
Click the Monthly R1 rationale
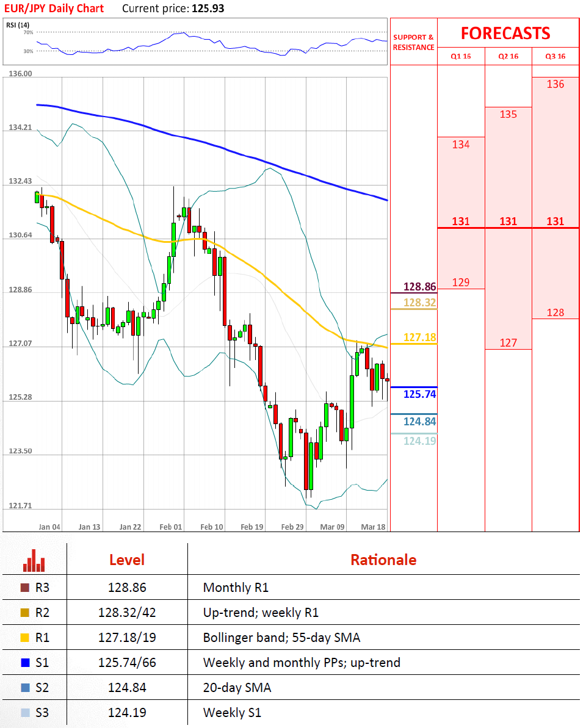point(236,588)
